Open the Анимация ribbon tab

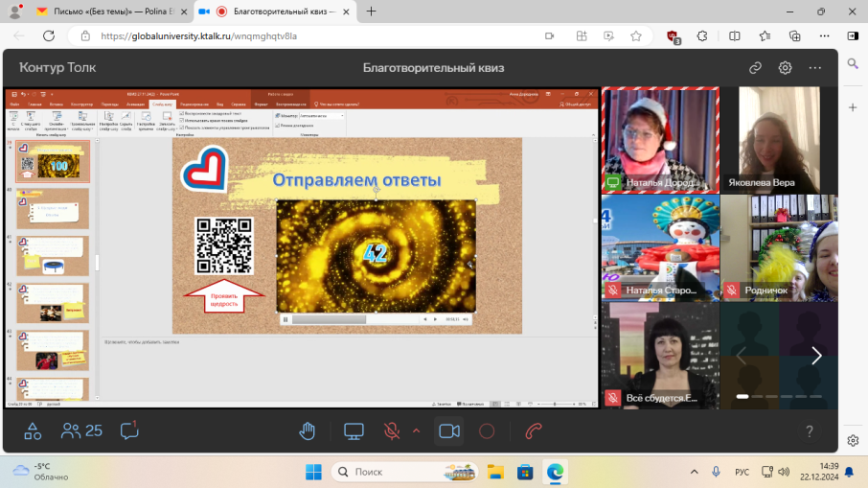[x=136, y=105]
